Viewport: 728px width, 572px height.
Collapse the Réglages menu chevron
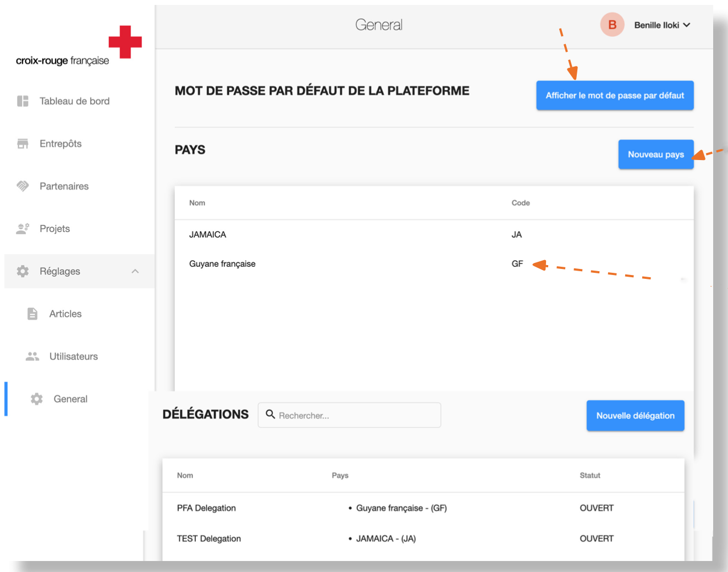tap(135, 271)
